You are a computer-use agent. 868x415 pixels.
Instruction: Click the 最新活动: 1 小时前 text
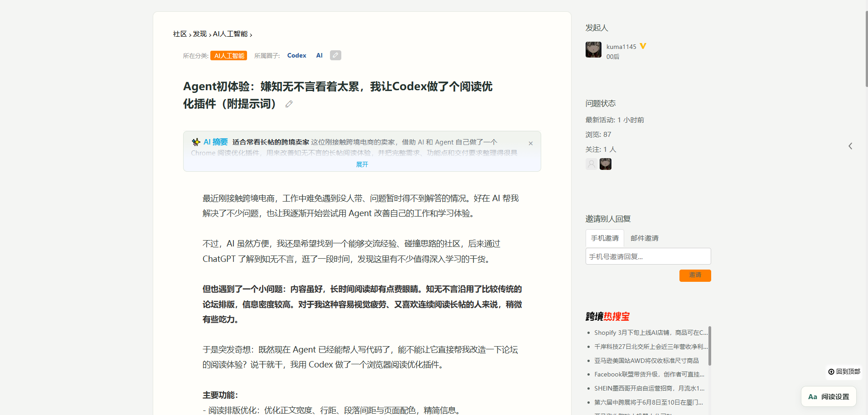[615, 120]
